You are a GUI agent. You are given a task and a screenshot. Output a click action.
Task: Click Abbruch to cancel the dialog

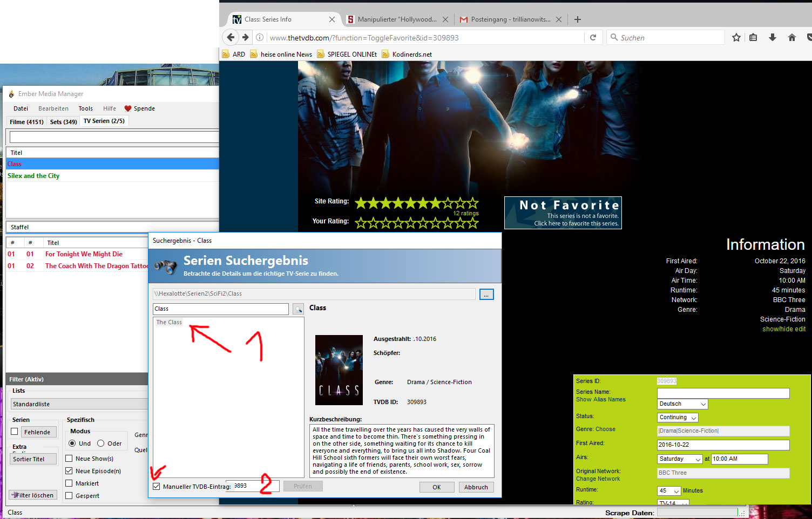476,487
